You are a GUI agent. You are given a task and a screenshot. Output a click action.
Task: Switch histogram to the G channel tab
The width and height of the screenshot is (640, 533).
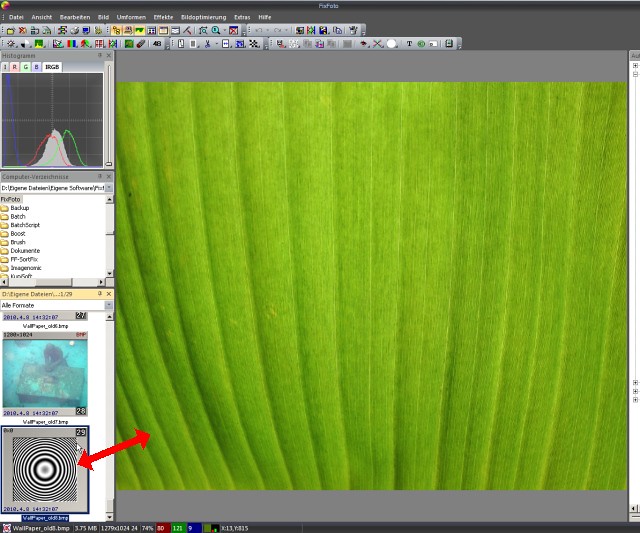(x=26, y=67)
